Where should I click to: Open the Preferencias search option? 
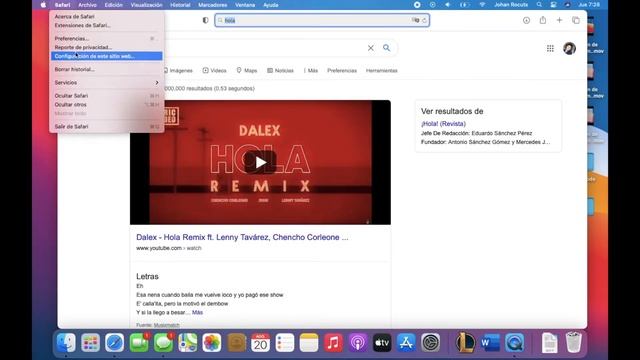tap(342, 71)
